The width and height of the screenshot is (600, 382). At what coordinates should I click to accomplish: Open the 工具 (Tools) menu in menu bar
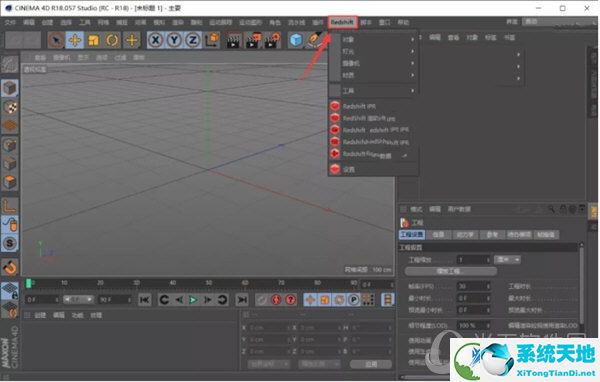[85, 23]
